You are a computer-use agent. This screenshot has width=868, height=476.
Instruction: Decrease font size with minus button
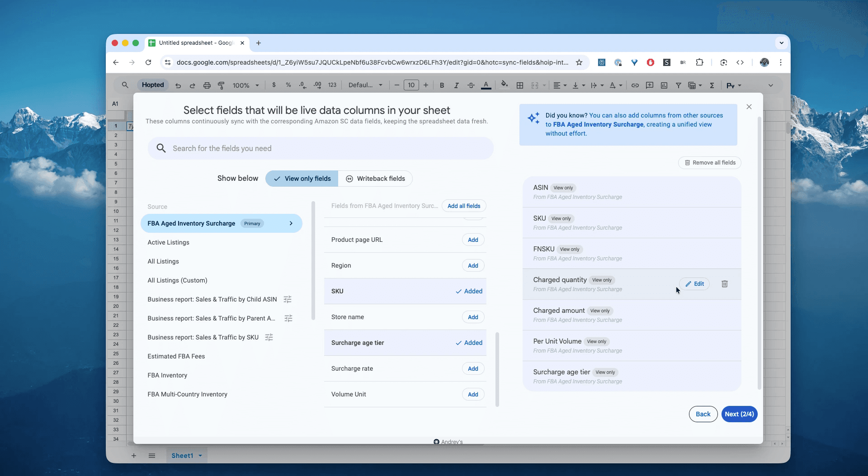(396, 85)
